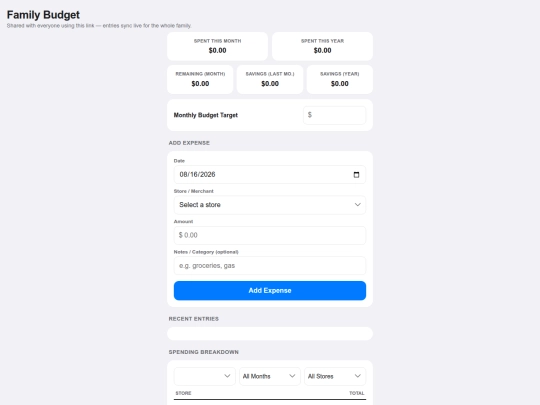The image size is (540, 405).
Task: Open the calendar picker icon in Date field
Action: pos(356,175)
